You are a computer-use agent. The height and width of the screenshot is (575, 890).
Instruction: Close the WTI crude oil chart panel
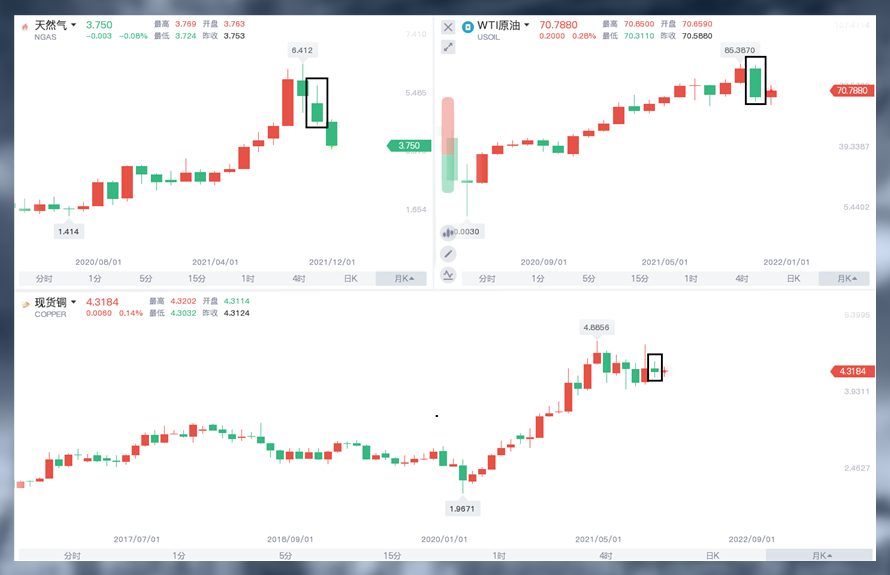pyautogui.click(x=448, y=27)
